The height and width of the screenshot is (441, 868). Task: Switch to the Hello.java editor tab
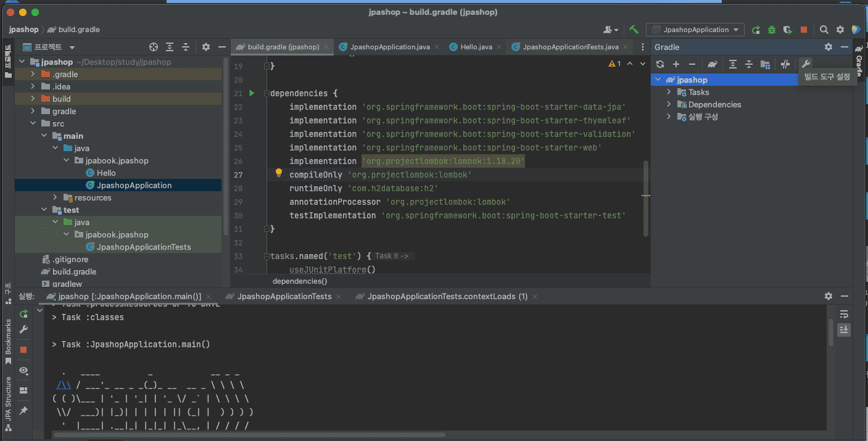pos(476,47)
